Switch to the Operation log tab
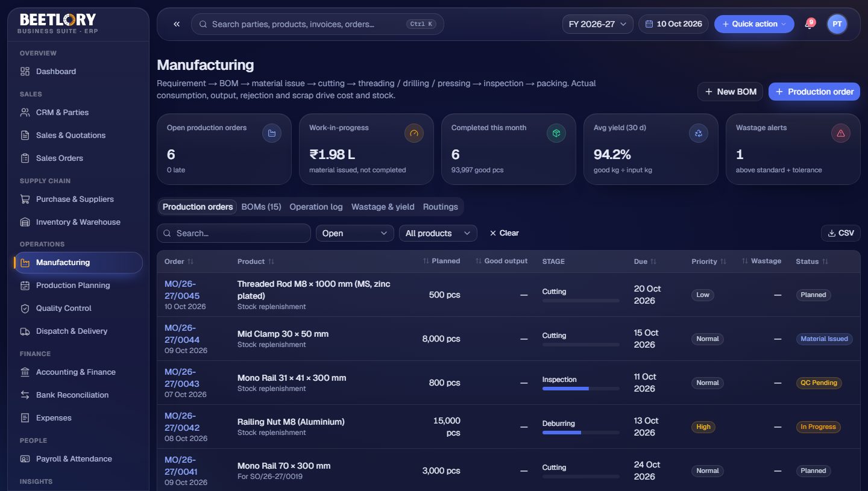The height and width of the screenshot is (491, 868). pyautogui.click(x=316, y=207)
